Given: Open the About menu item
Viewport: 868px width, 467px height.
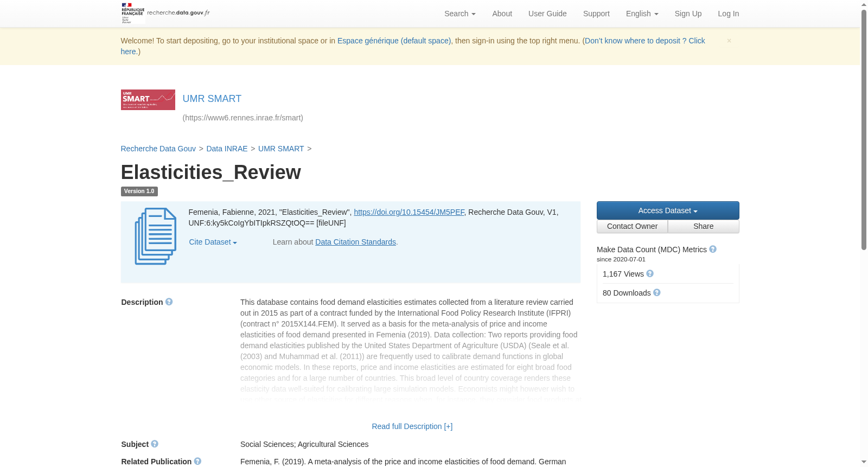Looking at the screenshot, I should pos(502,14).
